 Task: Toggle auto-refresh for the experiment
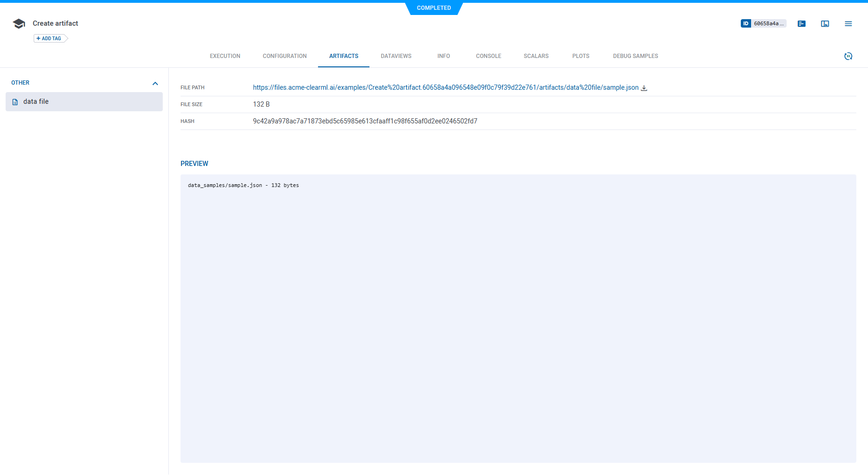pos(849,56)
